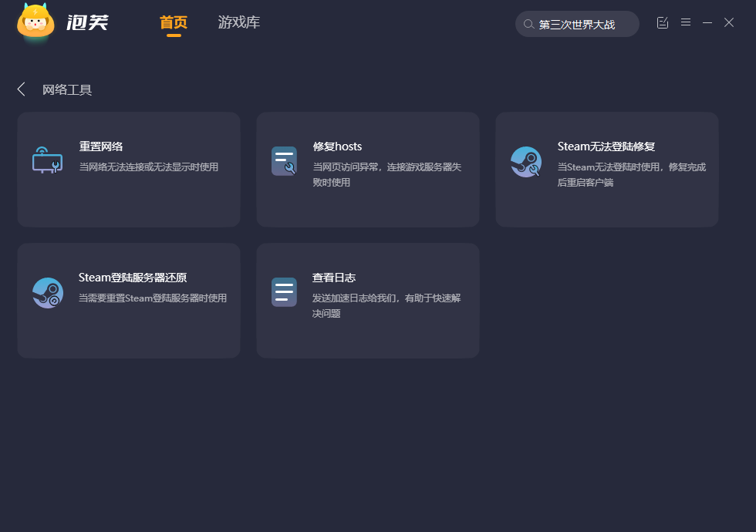
Task: Select the Steam无法登陆修复 title
Action: [x=606, y=146]
